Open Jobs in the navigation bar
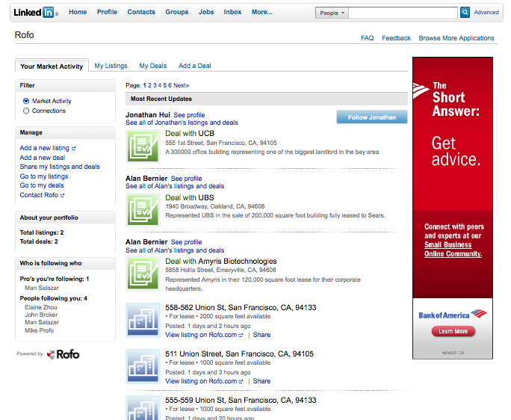511x420 pixels. tap(206, 12)
